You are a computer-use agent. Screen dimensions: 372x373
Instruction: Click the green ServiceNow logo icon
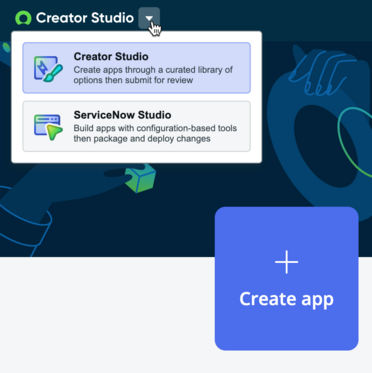pyautogui.click(x=23, y=18)
